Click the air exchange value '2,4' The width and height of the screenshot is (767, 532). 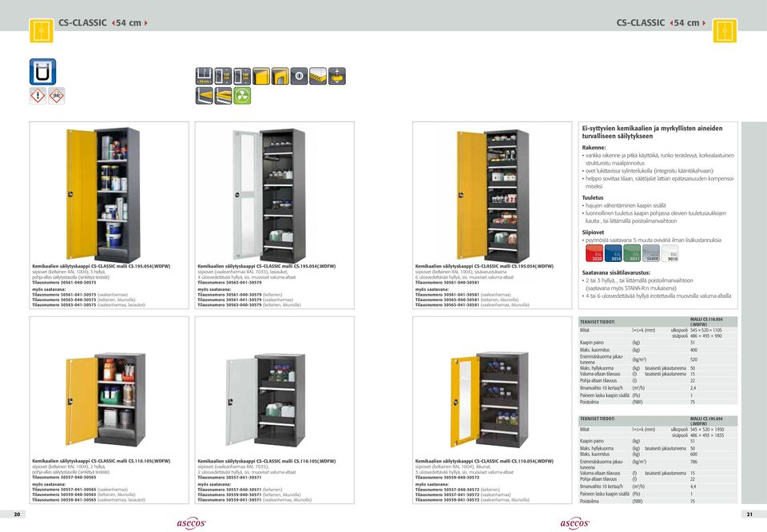coord(693,388)
